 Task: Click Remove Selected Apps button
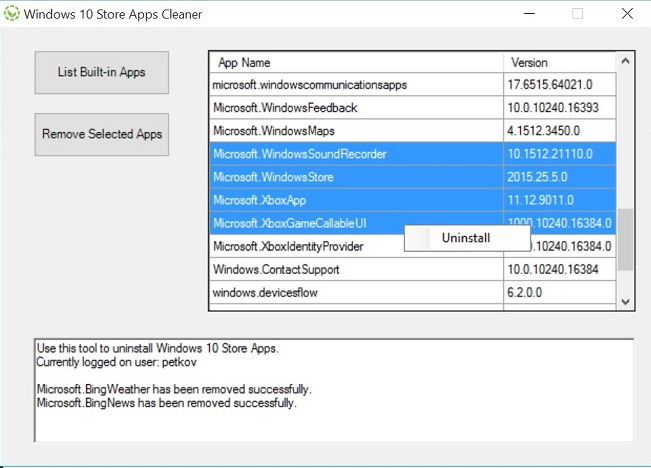[102, 134]
